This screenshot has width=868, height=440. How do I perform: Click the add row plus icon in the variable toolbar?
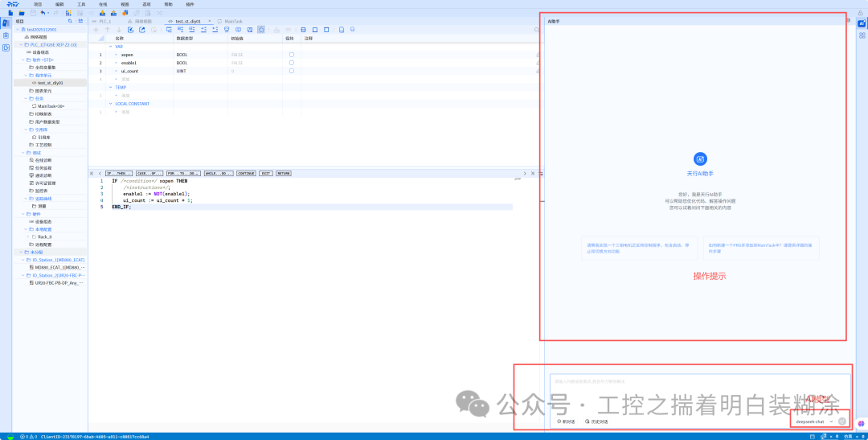(96, 30)
